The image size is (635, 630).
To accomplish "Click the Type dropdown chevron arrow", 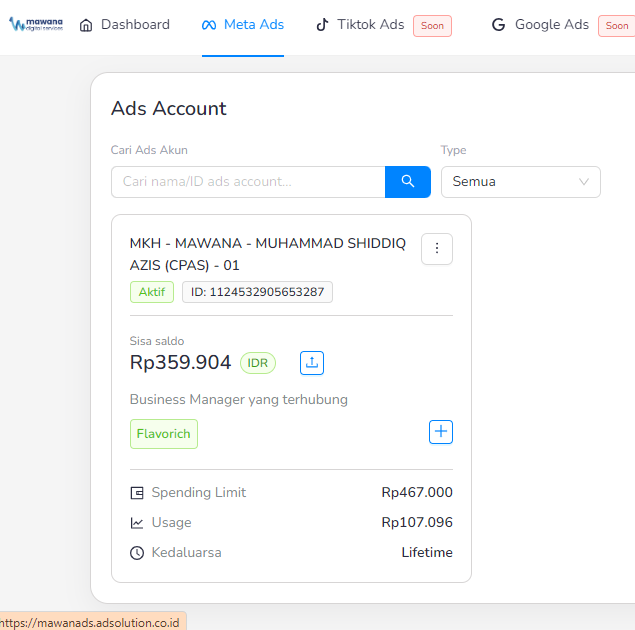I will (x=584, y=181).
